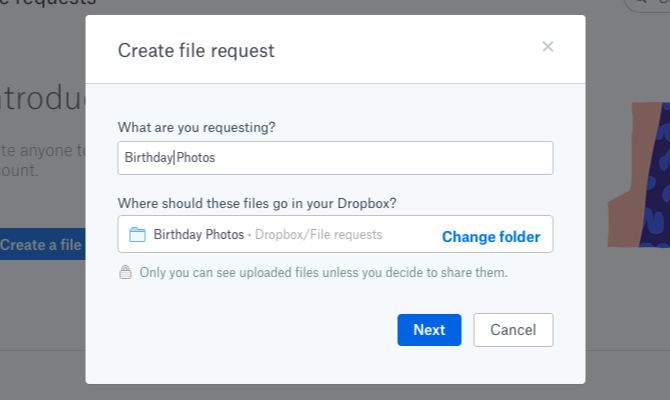Screen dimensions: 670x400
Task: Click the Change folder link
Action: 491,236
